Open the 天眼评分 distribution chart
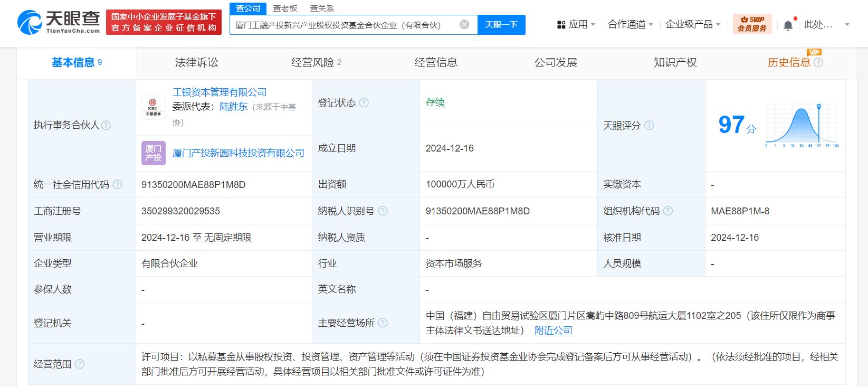 (x=802, y=126)
